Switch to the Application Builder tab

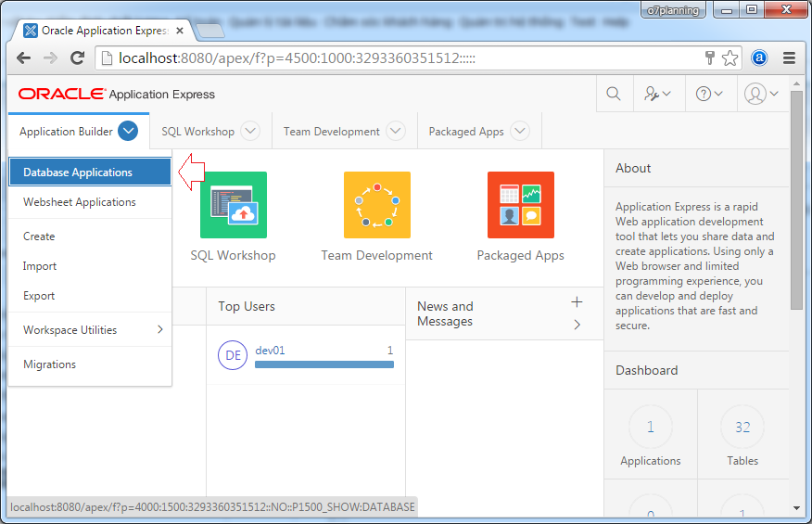[x=66, y=132]
